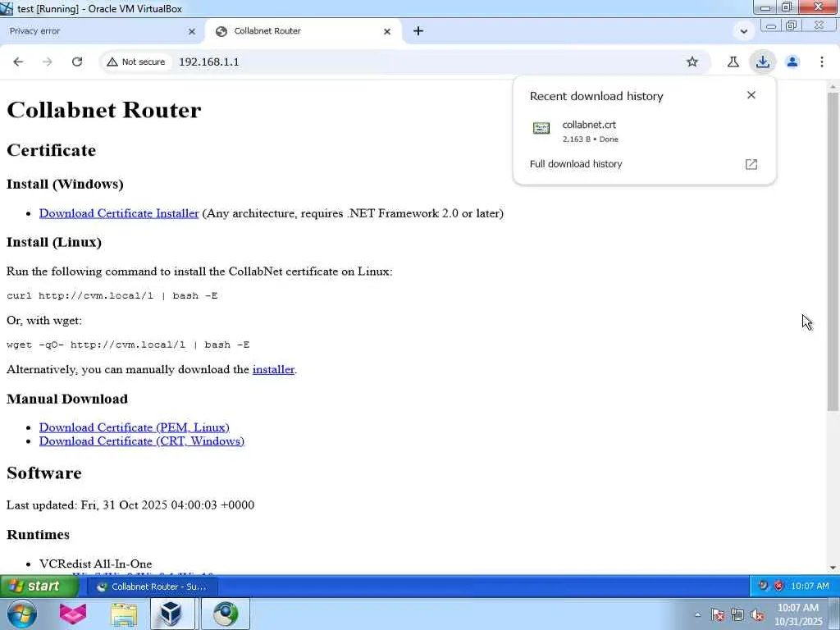The height and width of the screenshot is (630, 840).
Task: Click the wget -qO- command text
Action: tap(128, 345)
